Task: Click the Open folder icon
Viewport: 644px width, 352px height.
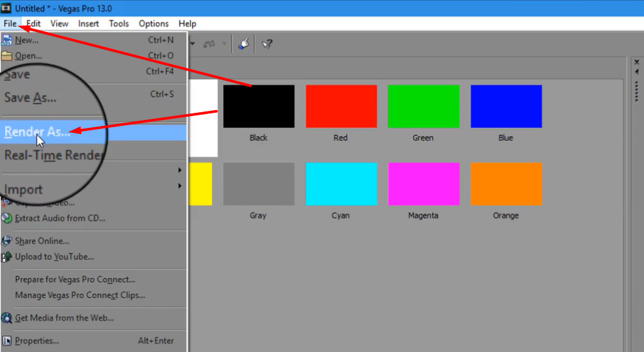Action: [x=7, y=55]
